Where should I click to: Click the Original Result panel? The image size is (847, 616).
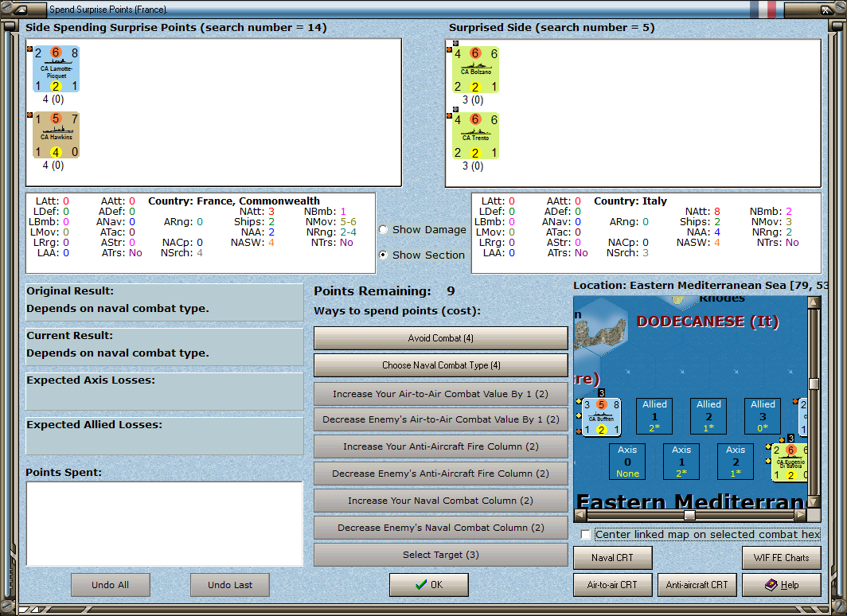[x=165, y=302]
